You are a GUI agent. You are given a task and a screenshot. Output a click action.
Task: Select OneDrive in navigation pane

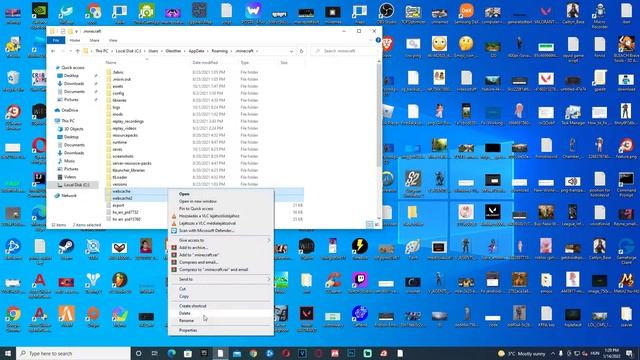[x=69, y=110]
